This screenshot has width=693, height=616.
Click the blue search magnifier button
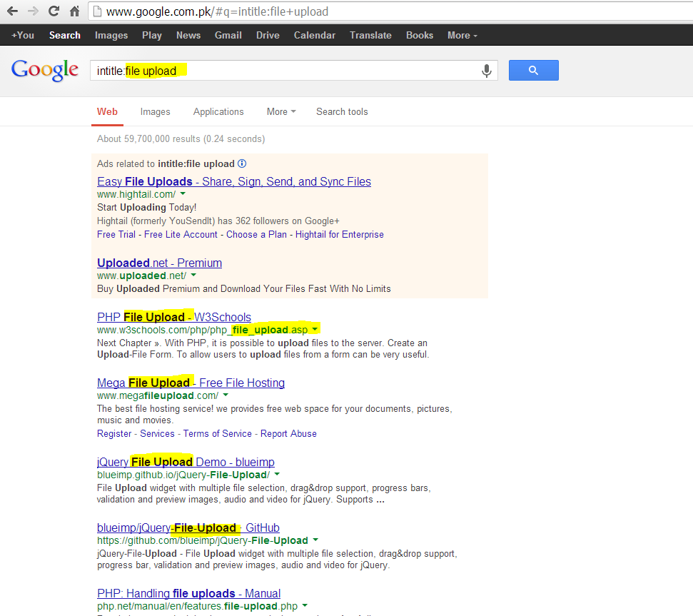(x=533, y=70)
